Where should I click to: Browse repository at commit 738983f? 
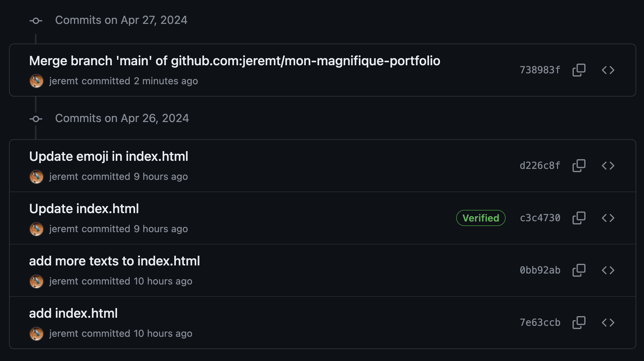click(x=608, y=70)
